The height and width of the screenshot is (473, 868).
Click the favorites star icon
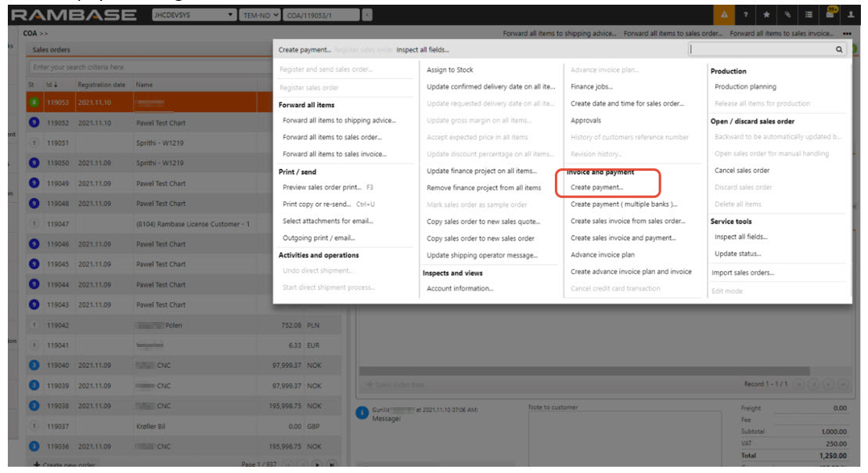[766, 15]
